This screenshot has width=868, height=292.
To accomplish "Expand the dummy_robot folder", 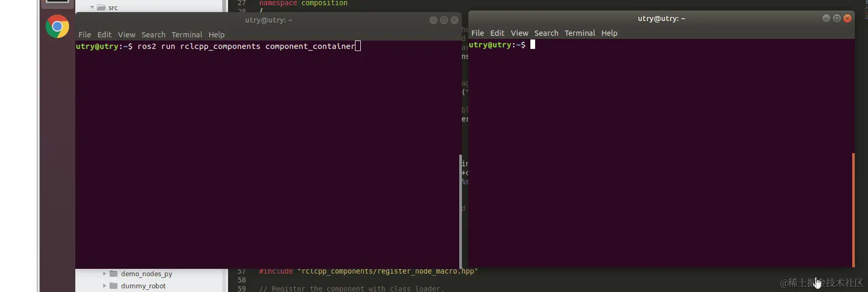I will tap(104, 286).
